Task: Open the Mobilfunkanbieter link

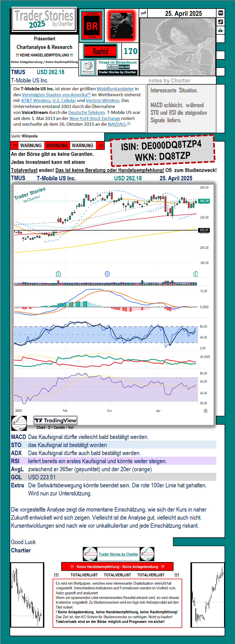Action: 115,89
